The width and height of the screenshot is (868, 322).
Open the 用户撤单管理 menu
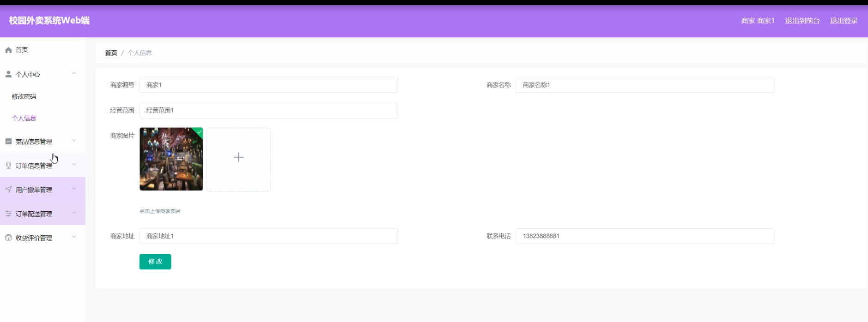pos(42,189)
